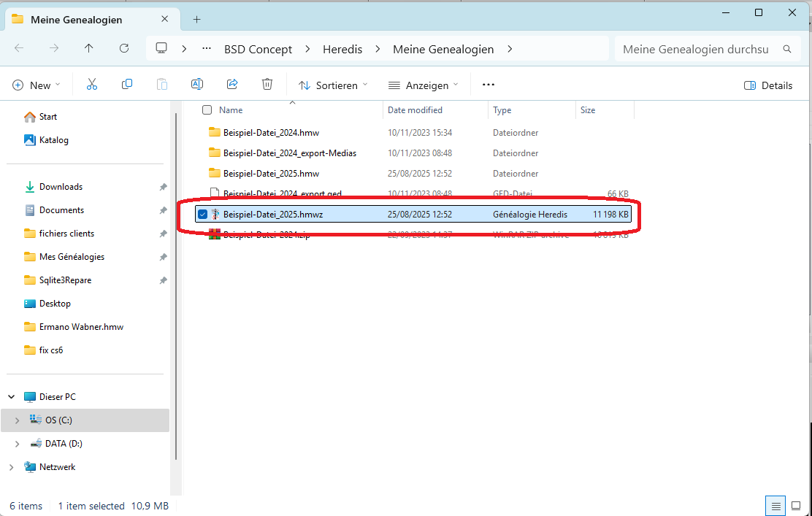The width and height of the screenshot is (812, 516).
Task: Click the Rename icon in toolbar
Action: [x=196, y=85]
